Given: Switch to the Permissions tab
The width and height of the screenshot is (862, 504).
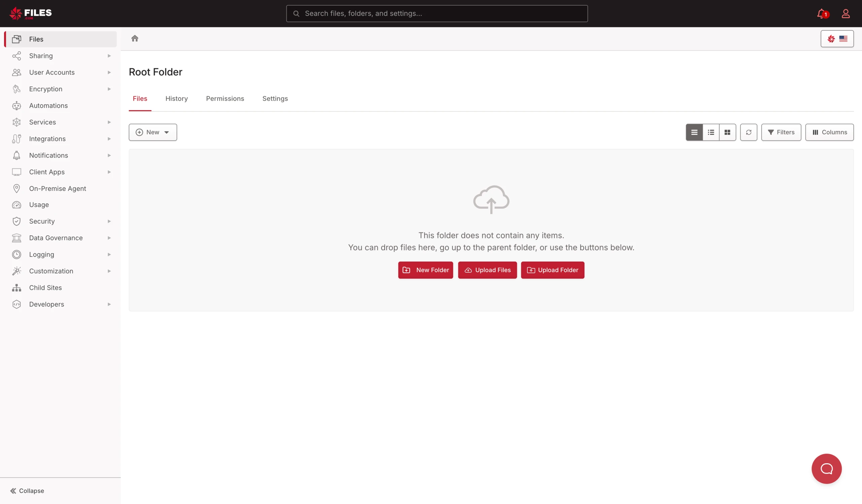Looking at the screenshot, I should (x=225, y=99).
